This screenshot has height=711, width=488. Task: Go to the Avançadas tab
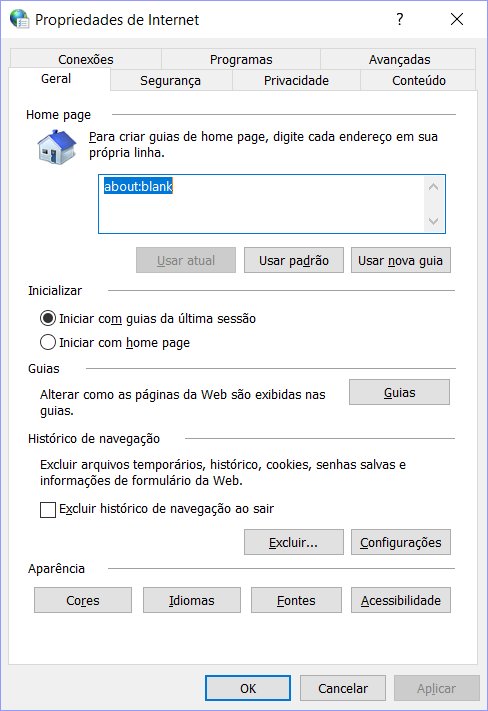pos(399,59)
